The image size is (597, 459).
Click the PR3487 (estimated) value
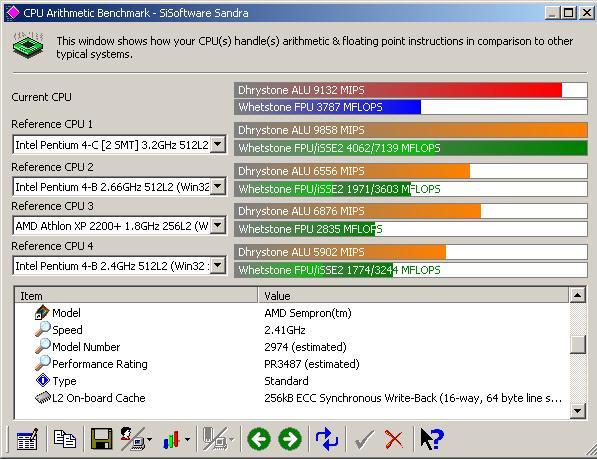311,364
